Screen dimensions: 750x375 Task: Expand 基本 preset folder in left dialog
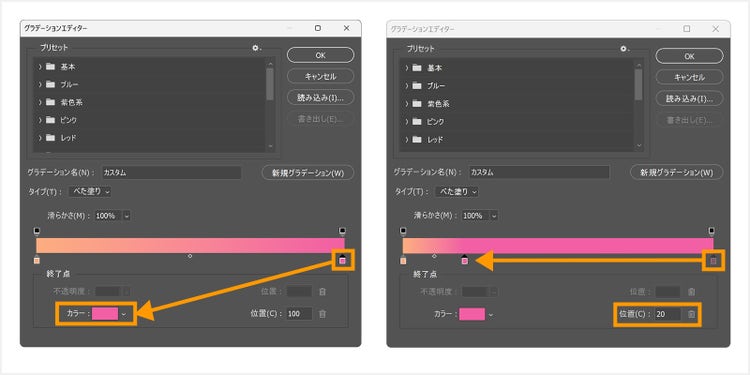coord(40,67)
